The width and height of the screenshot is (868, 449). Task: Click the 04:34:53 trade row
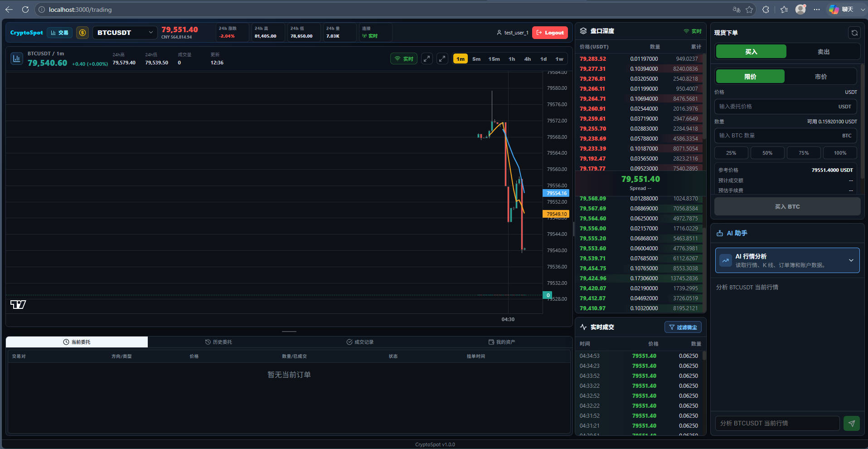coord(640,356)
